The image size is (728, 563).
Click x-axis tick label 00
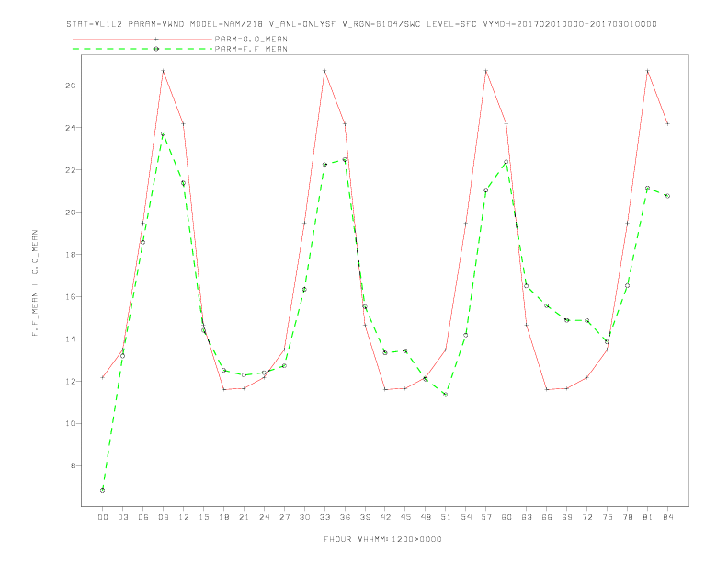103,517
